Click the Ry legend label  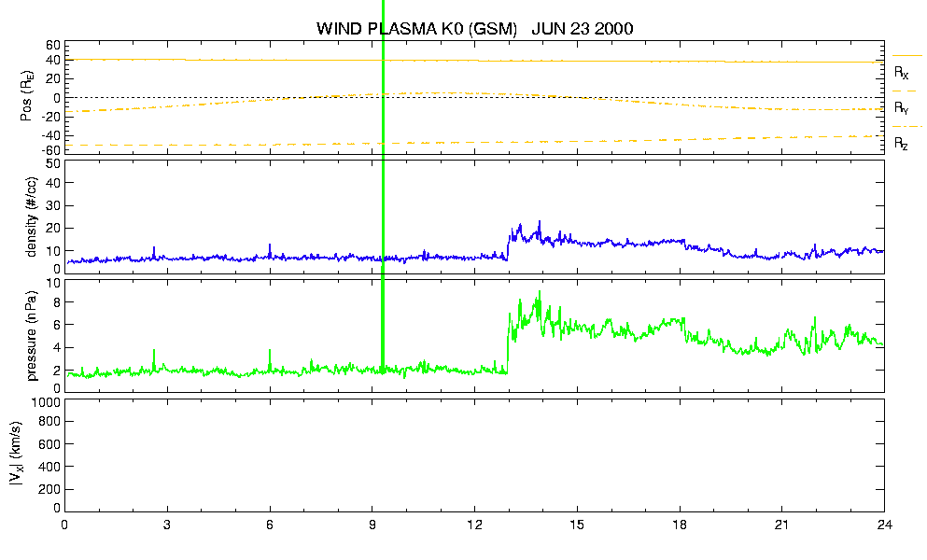[901, 108]
